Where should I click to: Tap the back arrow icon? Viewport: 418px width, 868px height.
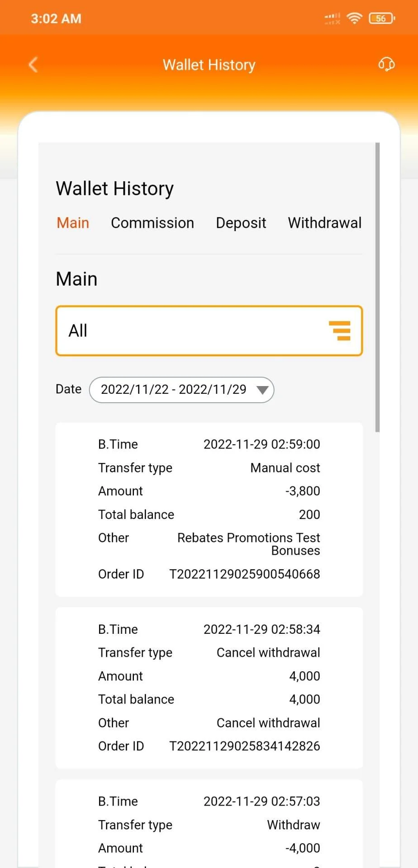(x=33, y=65)
